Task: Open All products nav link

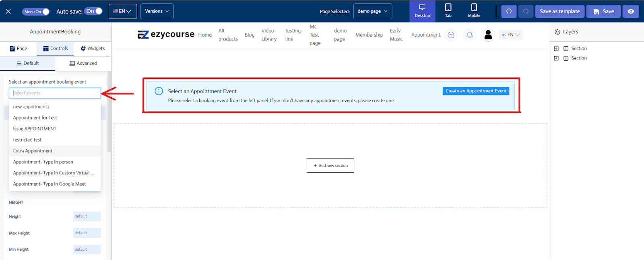Action: point(228,35)
